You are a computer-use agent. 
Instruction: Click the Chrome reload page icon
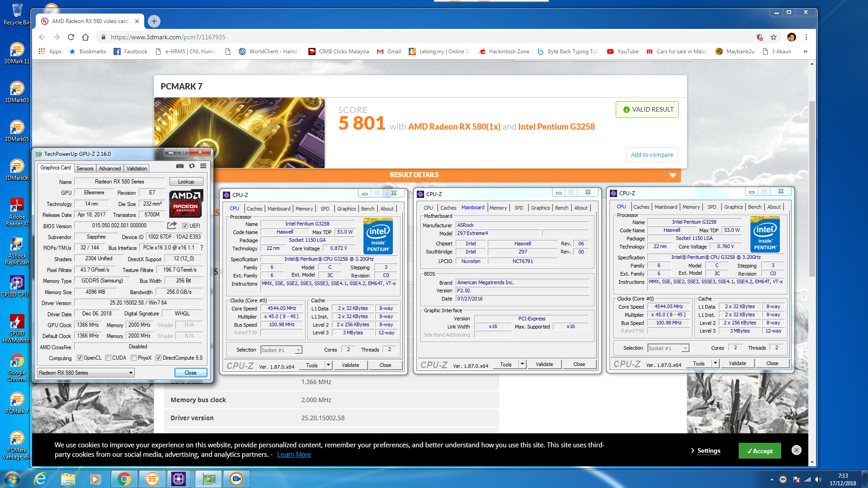[x=71, y=37]
